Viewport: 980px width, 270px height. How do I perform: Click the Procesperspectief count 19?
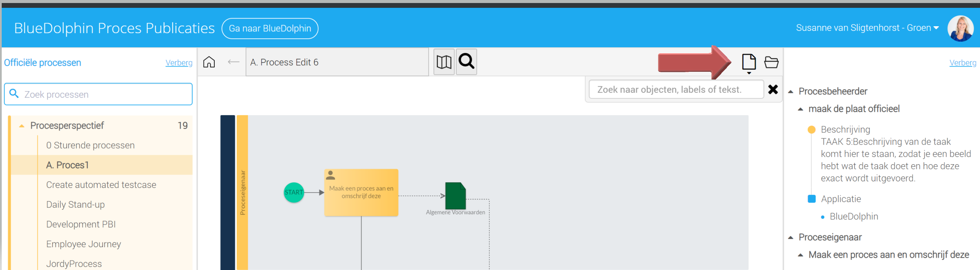182,126
